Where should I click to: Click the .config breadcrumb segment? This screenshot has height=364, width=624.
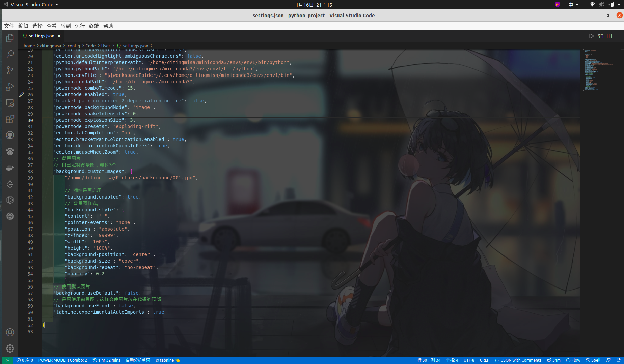(73, 46)
